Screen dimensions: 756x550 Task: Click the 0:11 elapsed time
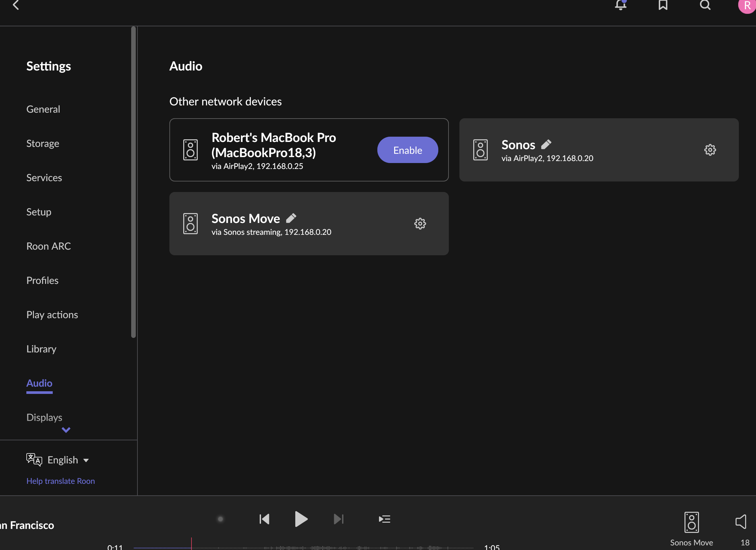pos(115,547)
